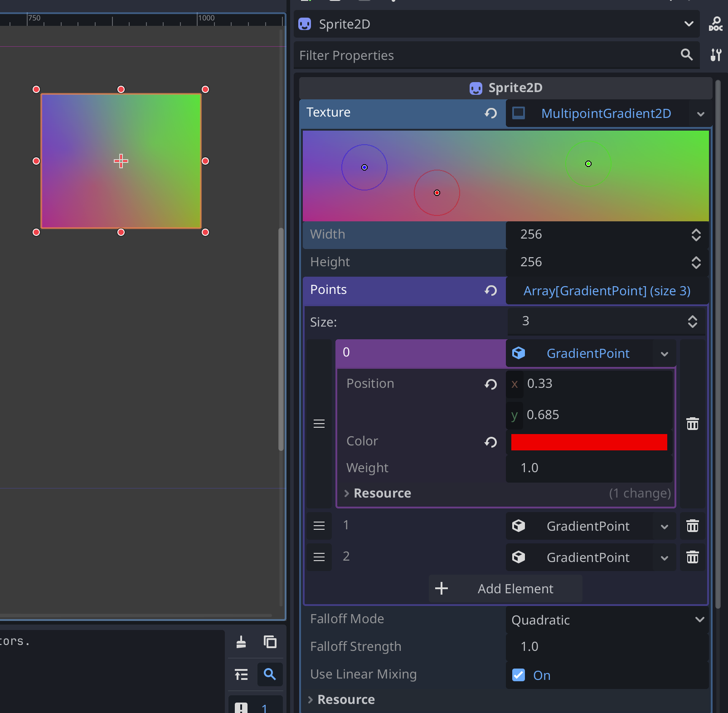
Task: Click the Falloff Strength value field
Action: click(x=607, y=647)
